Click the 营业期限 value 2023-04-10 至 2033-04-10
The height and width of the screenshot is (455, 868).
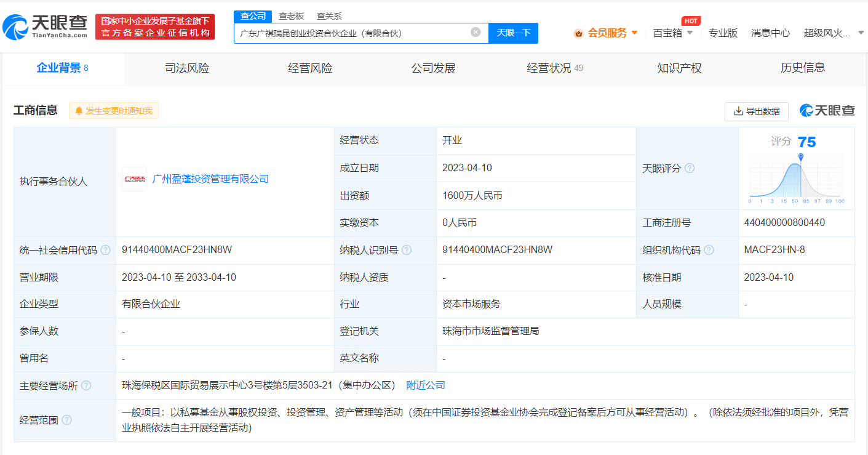pos(179,277)
